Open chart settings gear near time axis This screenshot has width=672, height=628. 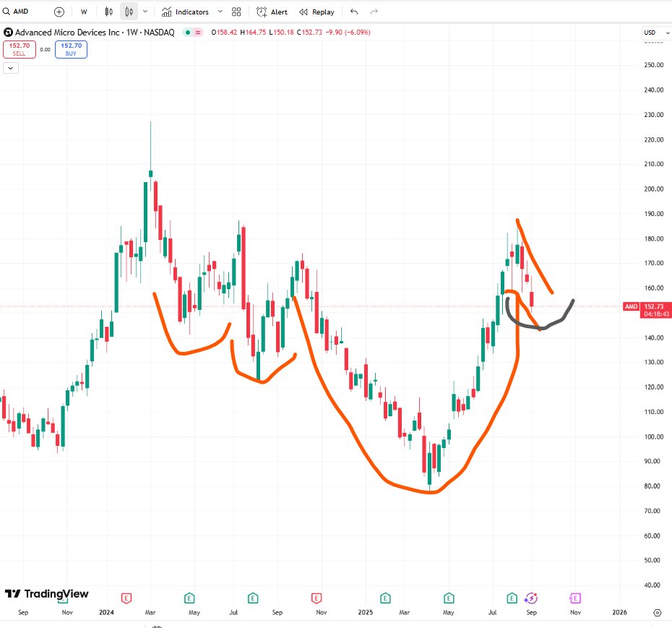(658, 613)
